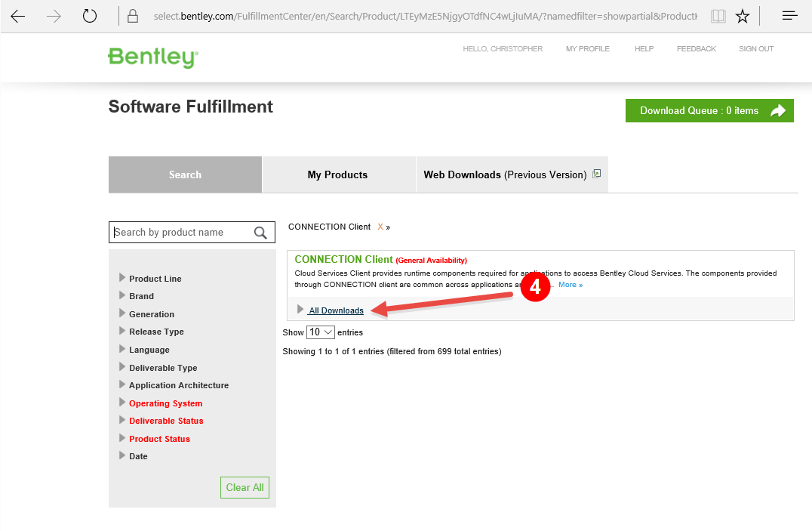Click the CONNECTION Client breadcrumb text
Viewport: 812px width, 531px height.
tap(329, 227)
